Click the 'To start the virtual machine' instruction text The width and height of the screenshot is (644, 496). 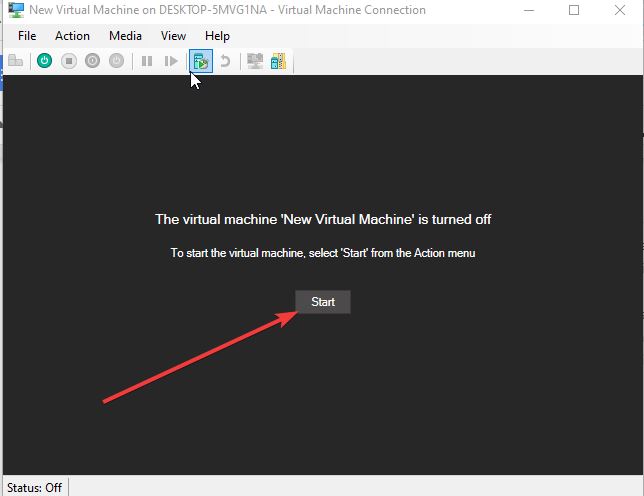click(323, 253)
